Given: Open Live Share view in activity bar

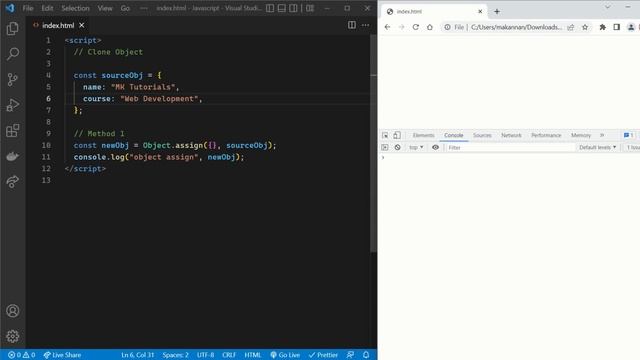Looking at the screenshot, I should pyautogui.click(x=13, y=182).
